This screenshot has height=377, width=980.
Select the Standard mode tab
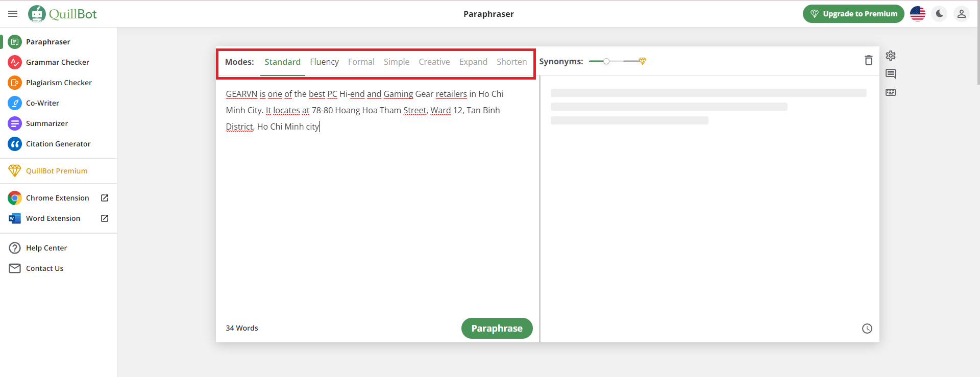283,62
